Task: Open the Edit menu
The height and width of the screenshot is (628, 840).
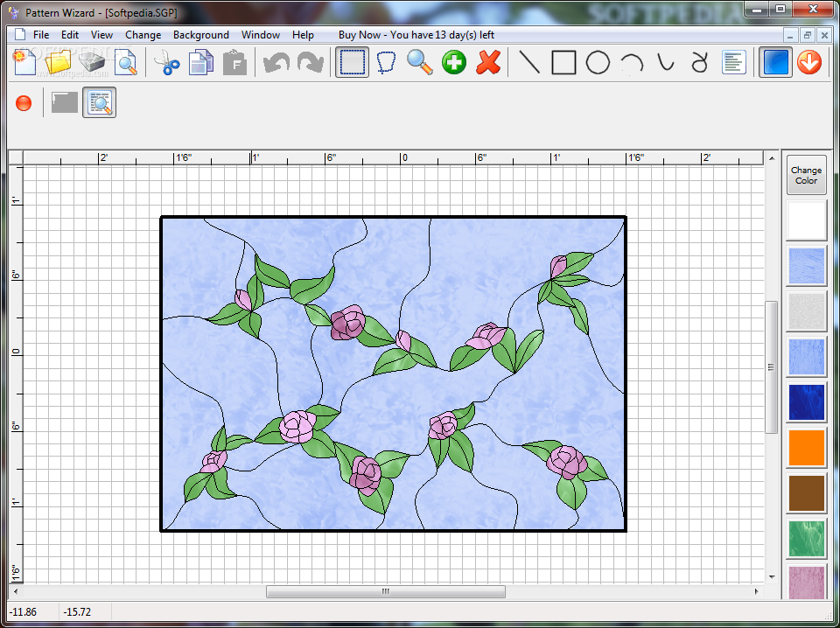Action: point(70,35)
